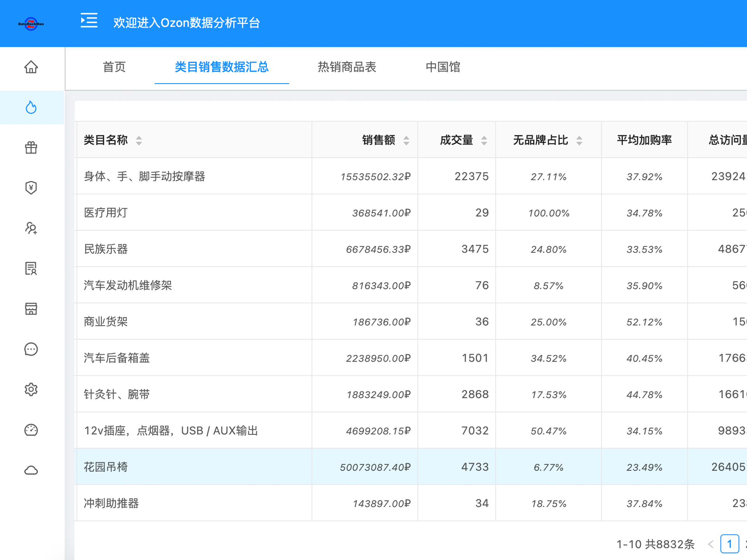Click the yen shield sidebar icon
Image resolution: width=747 pixels, height=560 pixels.
[x=31, y=188]
